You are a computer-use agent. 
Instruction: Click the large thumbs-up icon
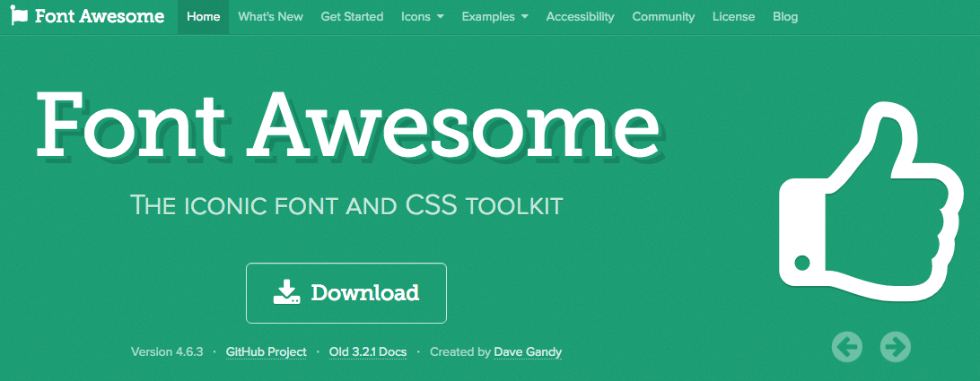[871, 201]
